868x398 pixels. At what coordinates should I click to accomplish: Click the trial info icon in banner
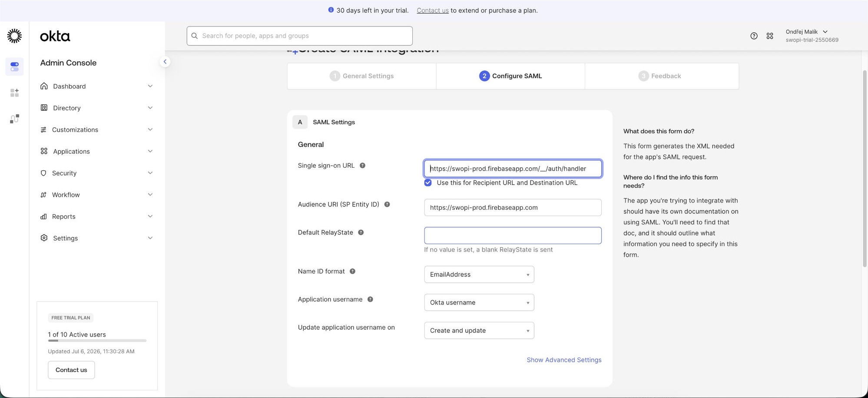coord(331,10)
